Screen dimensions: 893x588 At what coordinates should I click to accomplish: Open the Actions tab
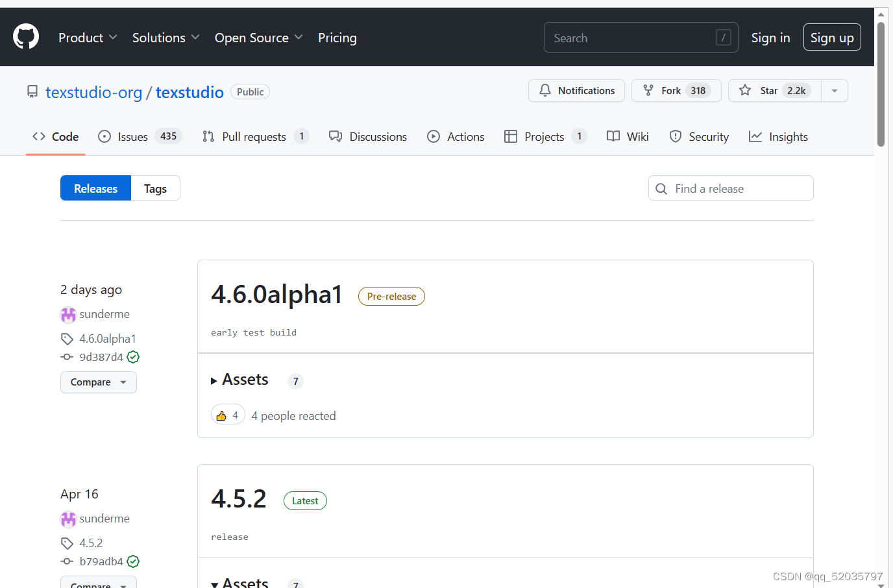point(456,136)
